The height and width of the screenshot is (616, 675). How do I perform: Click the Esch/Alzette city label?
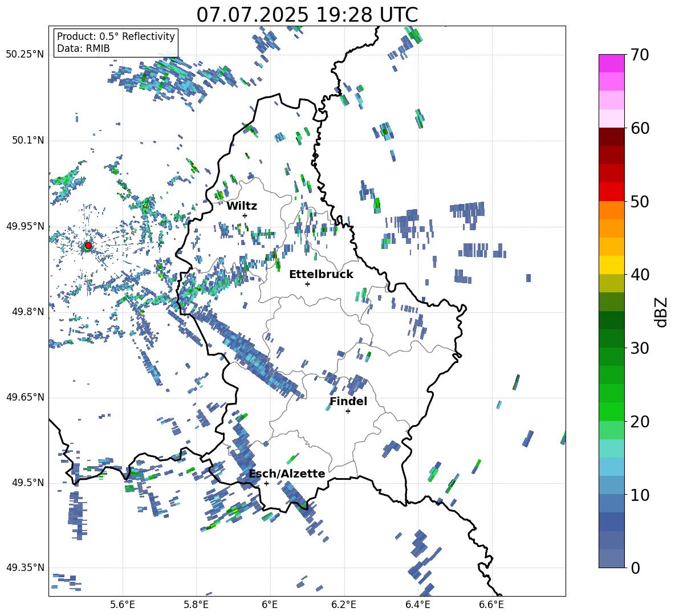click(x=287, y=474)
